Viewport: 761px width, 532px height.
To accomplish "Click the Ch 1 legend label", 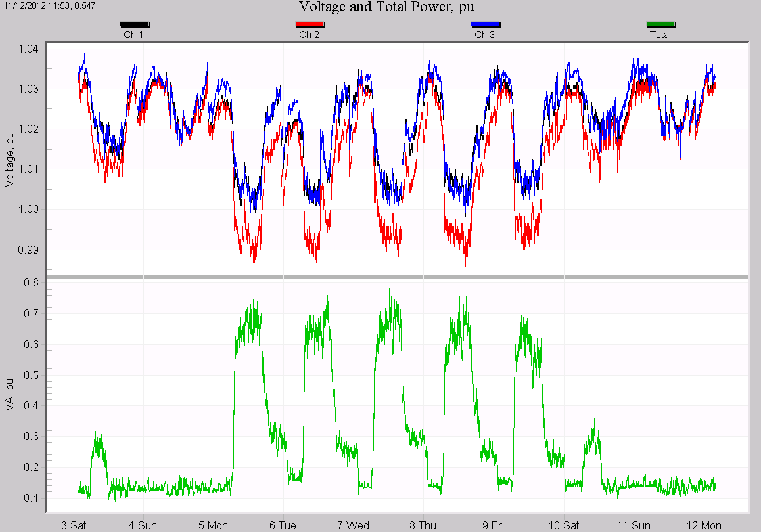I will (x=135, y=35).
